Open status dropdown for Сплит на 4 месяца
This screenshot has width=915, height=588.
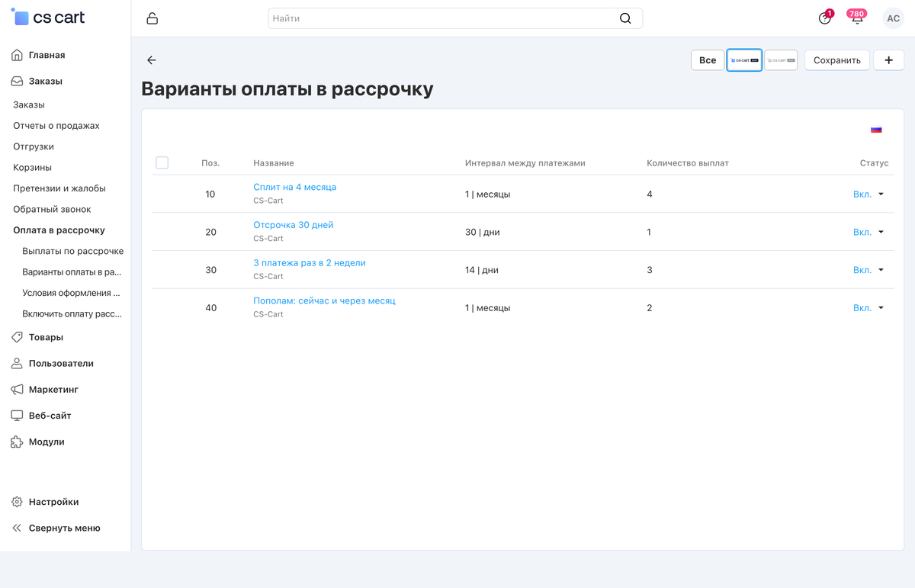868,194
